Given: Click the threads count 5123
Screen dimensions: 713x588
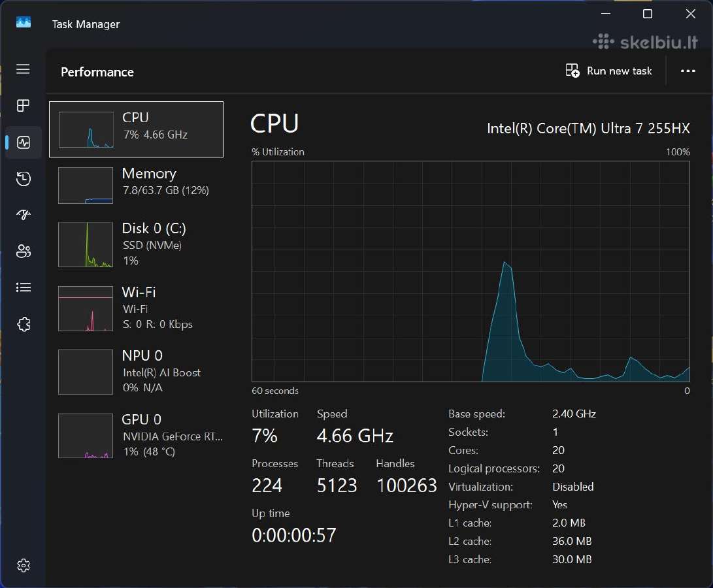Looking at the screenshot, I should tap(337, 485).
